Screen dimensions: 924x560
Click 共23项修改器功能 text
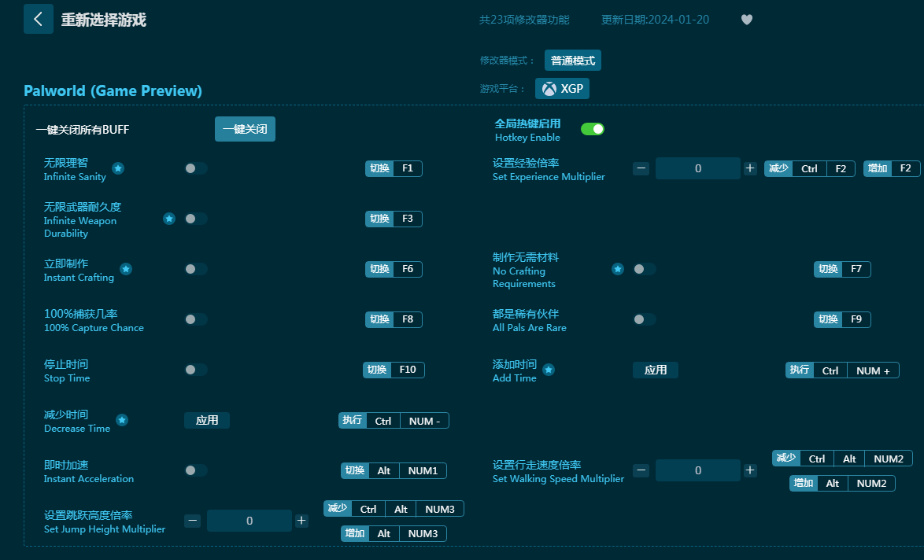coord(524,20)
